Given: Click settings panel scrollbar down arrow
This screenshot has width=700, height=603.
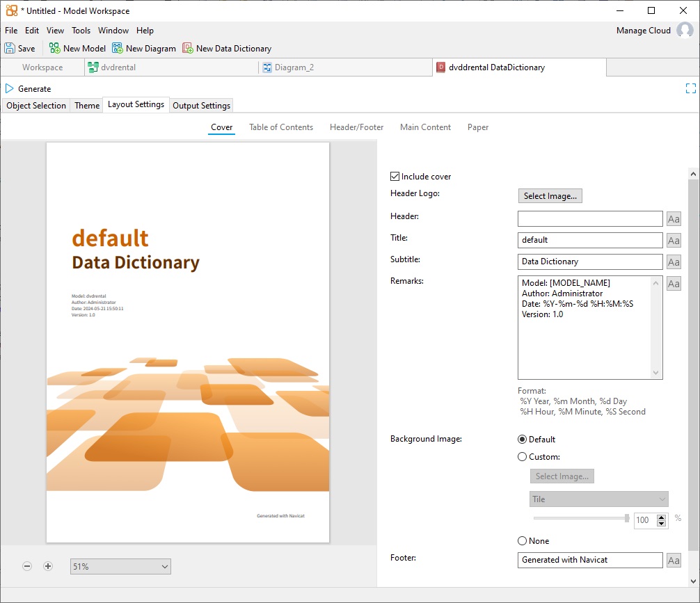Looking at the screenshot, I should pos(693,581).
